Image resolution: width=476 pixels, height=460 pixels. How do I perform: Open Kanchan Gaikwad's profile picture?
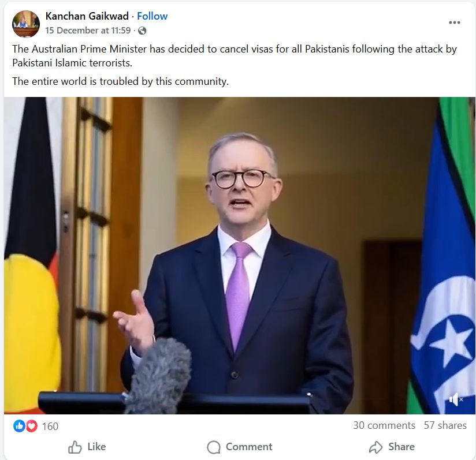point(26,24)
